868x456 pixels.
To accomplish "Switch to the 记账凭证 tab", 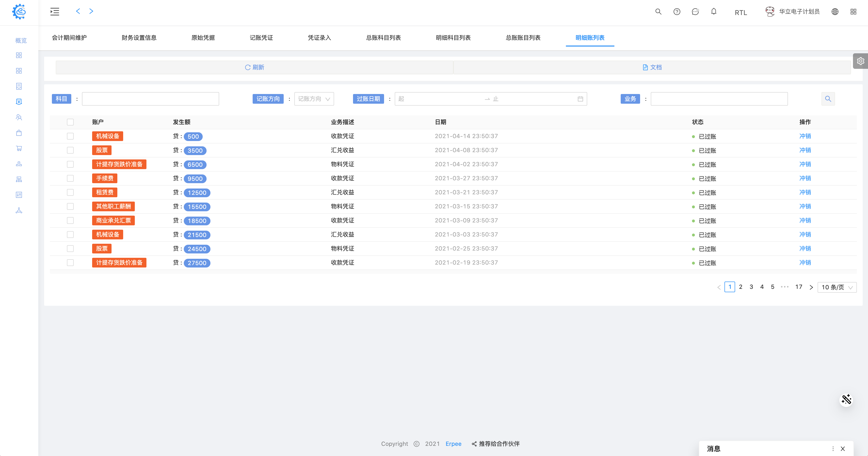I will coord(261,38).
